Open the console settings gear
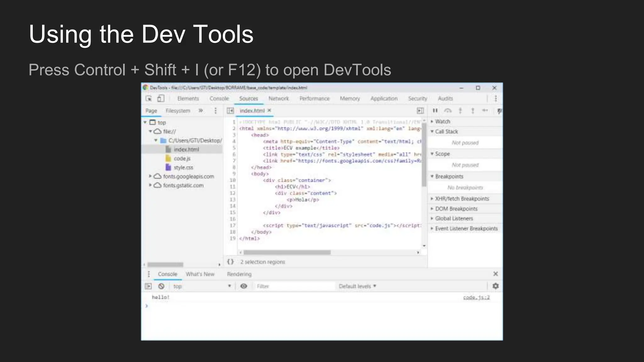Image resolution: width=644 pixels, height=362 pixels. [496, 286]
